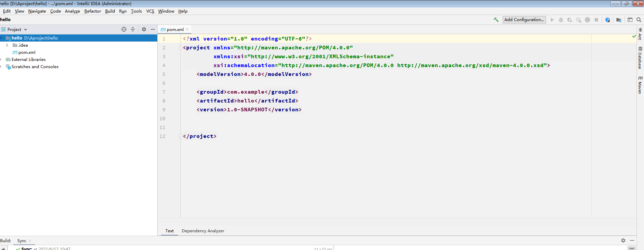Open the Project Structure icon

pos(619,20)
